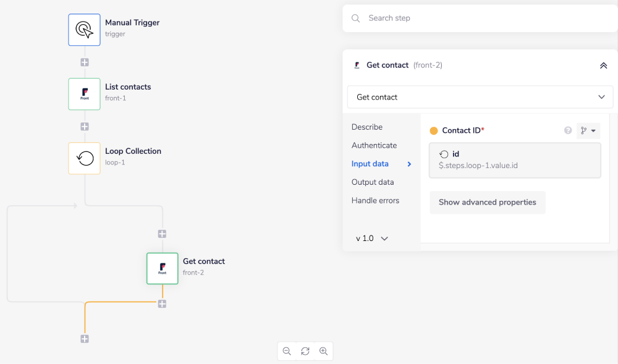
Task: Open the Contact ID help icon
Action: (x=568, y=130)
